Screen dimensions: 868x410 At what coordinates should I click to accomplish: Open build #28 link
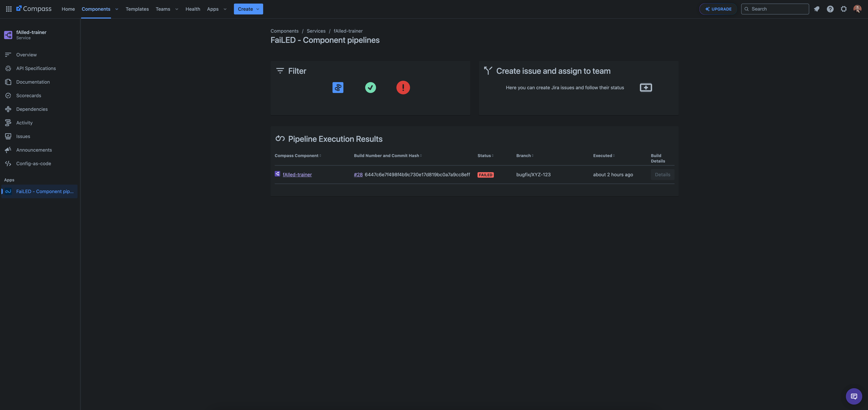358,175
